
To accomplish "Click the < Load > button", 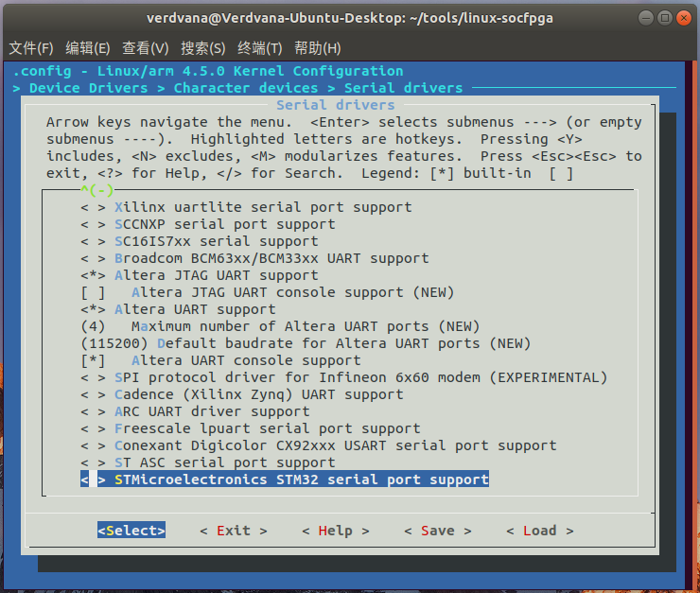I will (x=540, y=530).
